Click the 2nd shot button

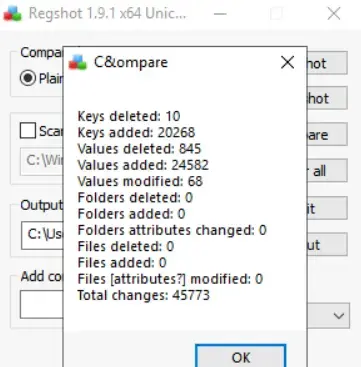(x=327, y=98)
